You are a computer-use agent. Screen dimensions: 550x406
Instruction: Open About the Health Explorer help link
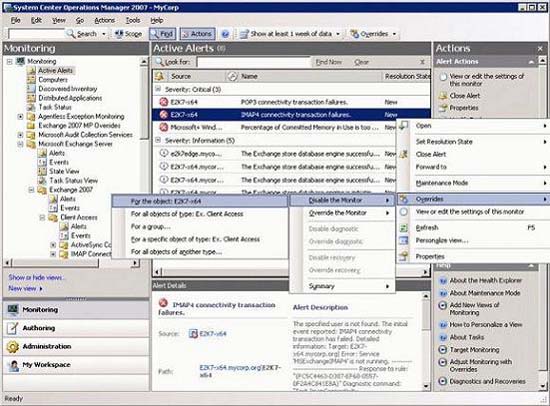point(485,280)
